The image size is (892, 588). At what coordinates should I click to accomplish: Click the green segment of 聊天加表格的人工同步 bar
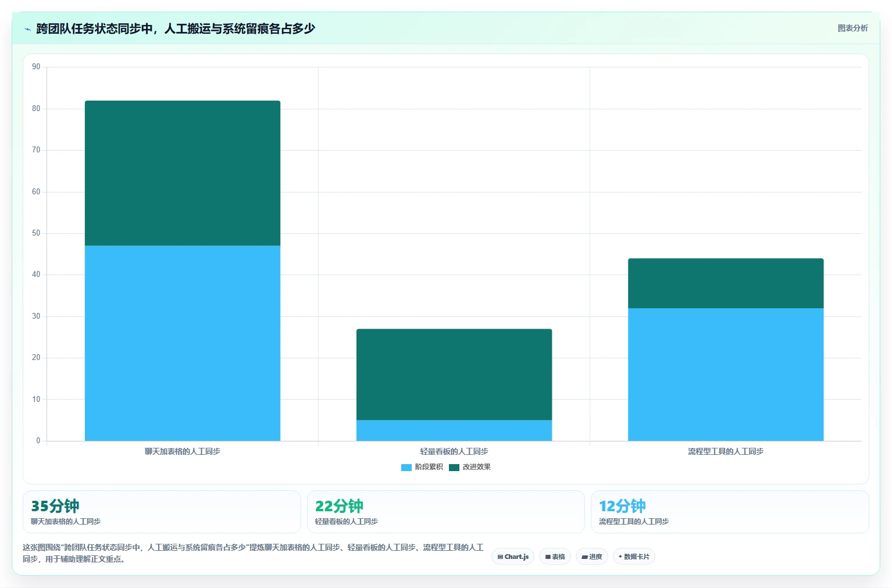click(183, 173)
